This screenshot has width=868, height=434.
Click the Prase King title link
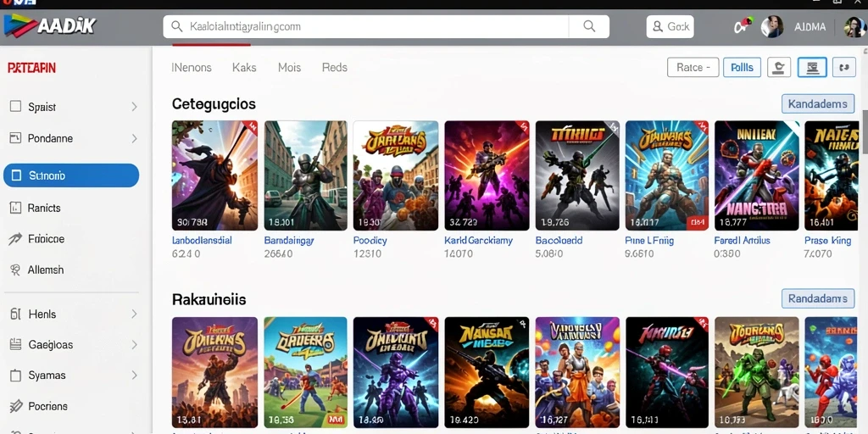point(827,240)
